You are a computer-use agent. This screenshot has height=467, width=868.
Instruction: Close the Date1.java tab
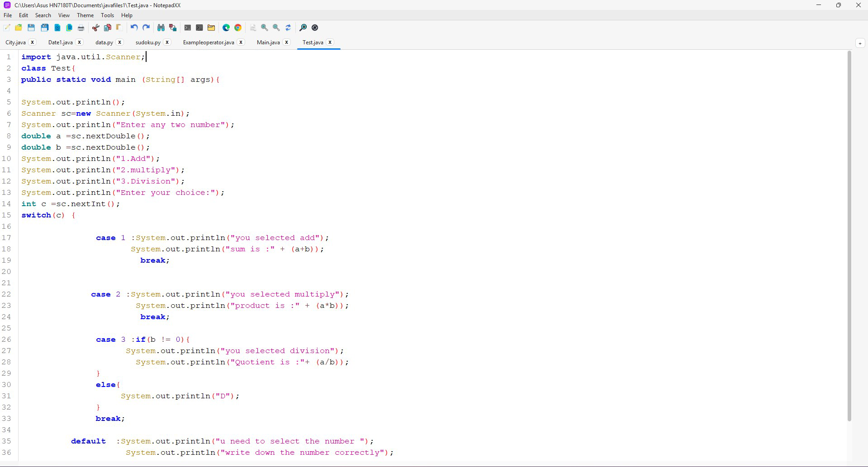79,42
